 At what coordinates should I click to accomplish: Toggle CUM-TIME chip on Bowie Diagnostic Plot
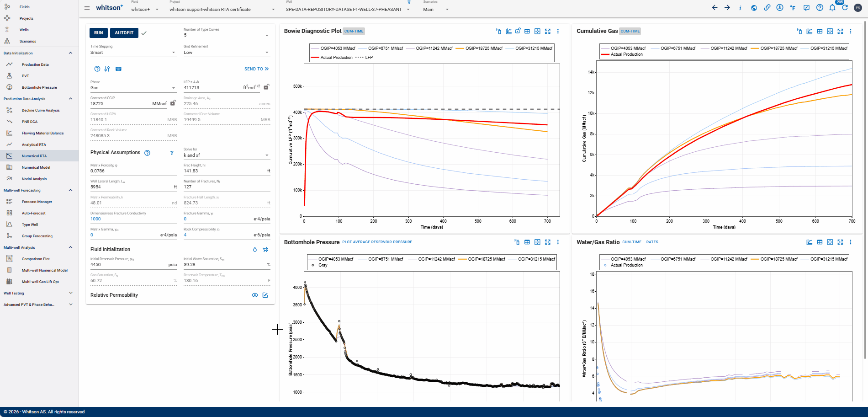click(354, 31)
